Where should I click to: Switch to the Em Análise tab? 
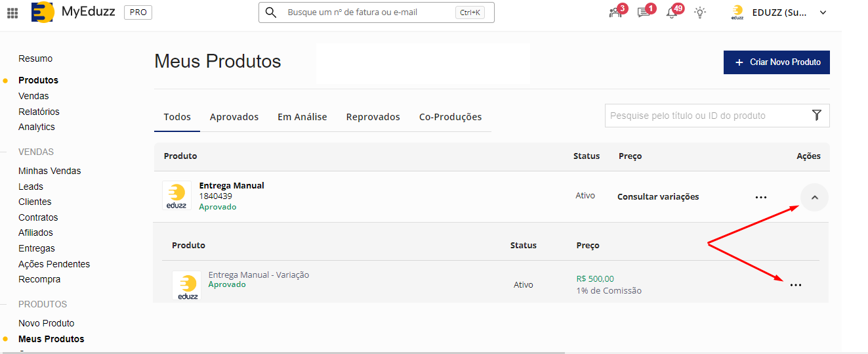(302, 117)
